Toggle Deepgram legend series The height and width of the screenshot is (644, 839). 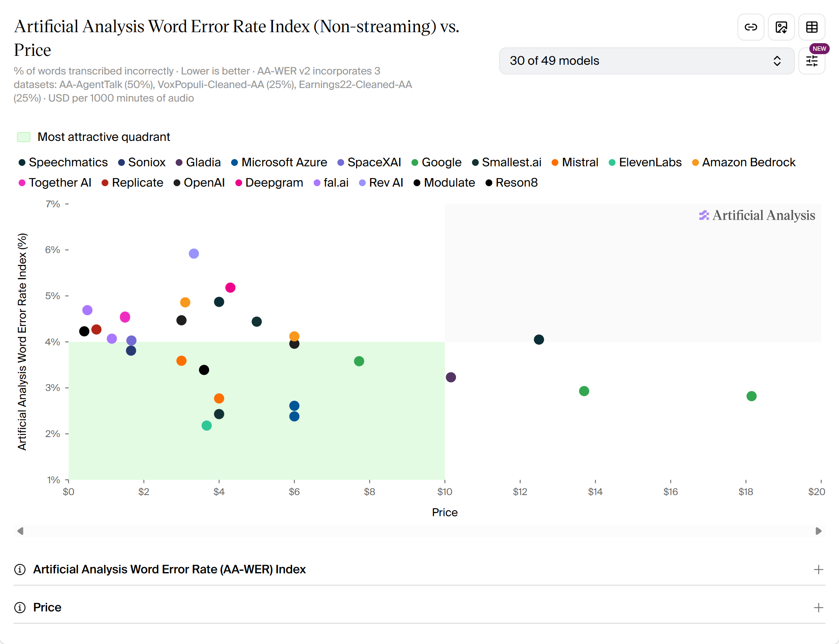[x=269, y=183]
